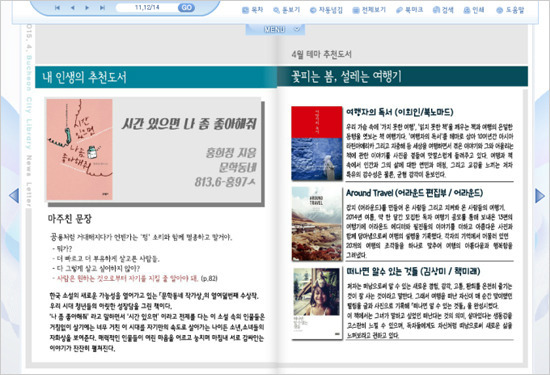Open the 검색 search function
The image size is (550, 375).
(x=443, y=10)
